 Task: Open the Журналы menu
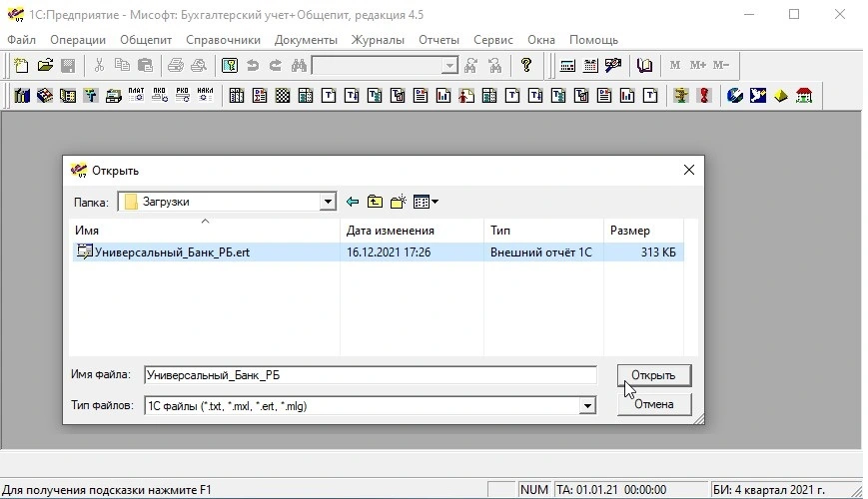click(378, 40)
